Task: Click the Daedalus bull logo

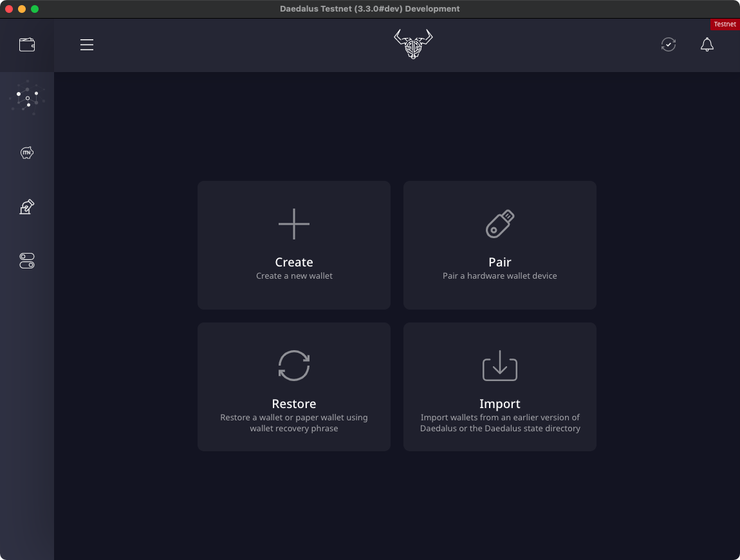Action: click(413, 44)
